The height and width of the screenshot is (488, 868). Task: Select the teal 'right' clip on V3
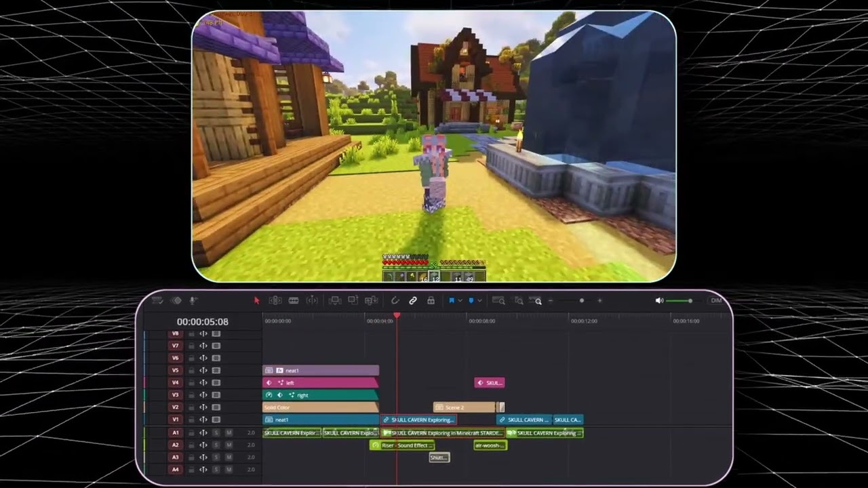(321, 395)
